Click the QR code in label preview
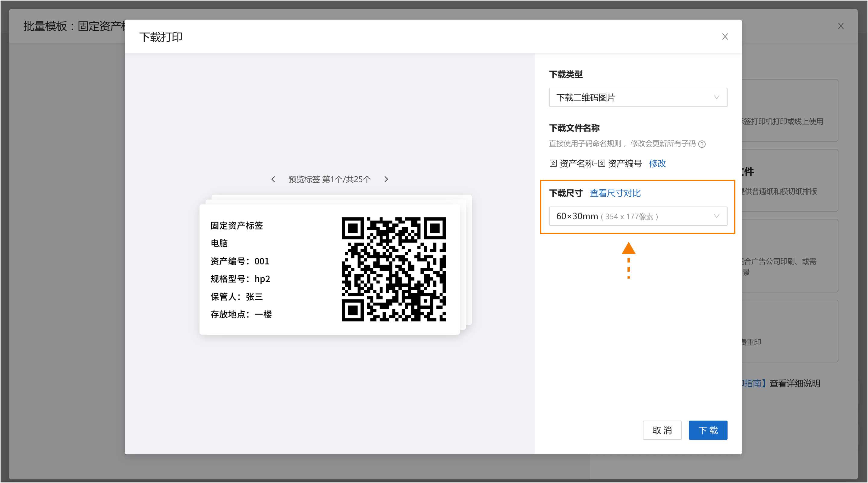This screenshot has width=868, height=483. [x=394, y=269]
